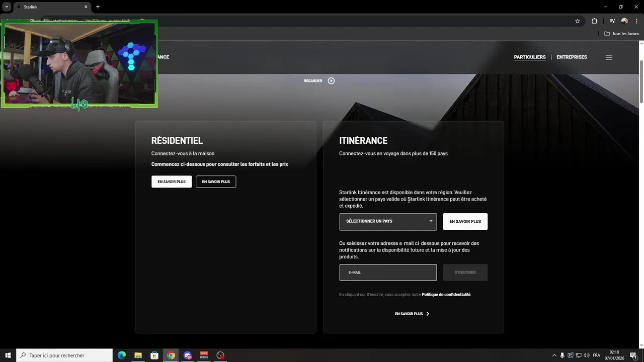Open the Tous les favoris bookmarks folder
The width and height of the screenshot is (644, 362).
pyautogui.click(x=622, y=34)
